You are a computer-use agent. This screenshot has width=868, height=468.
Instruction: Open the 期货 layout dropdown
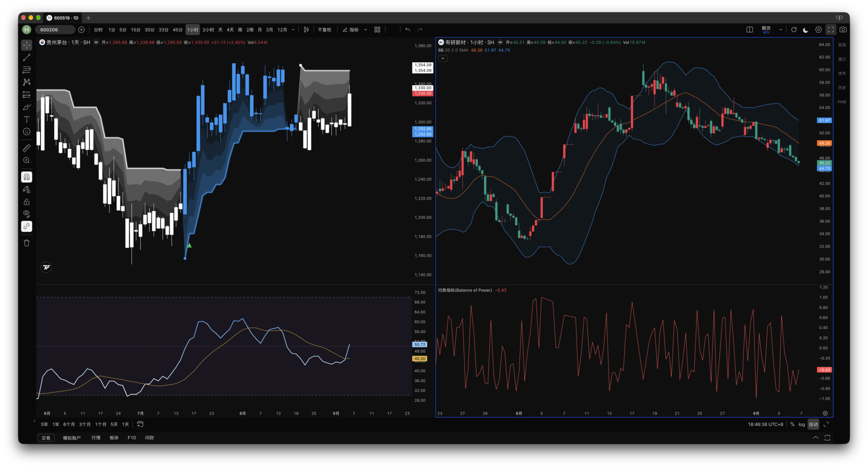(x=781, y=30)
